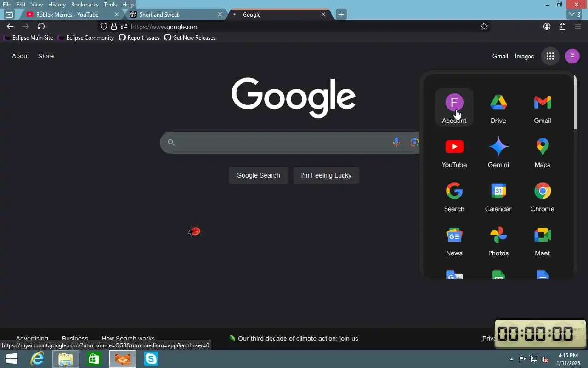Open the Gmail link in header
The height and width of the screenshot is (368, 588).
[x=500, y=56]
